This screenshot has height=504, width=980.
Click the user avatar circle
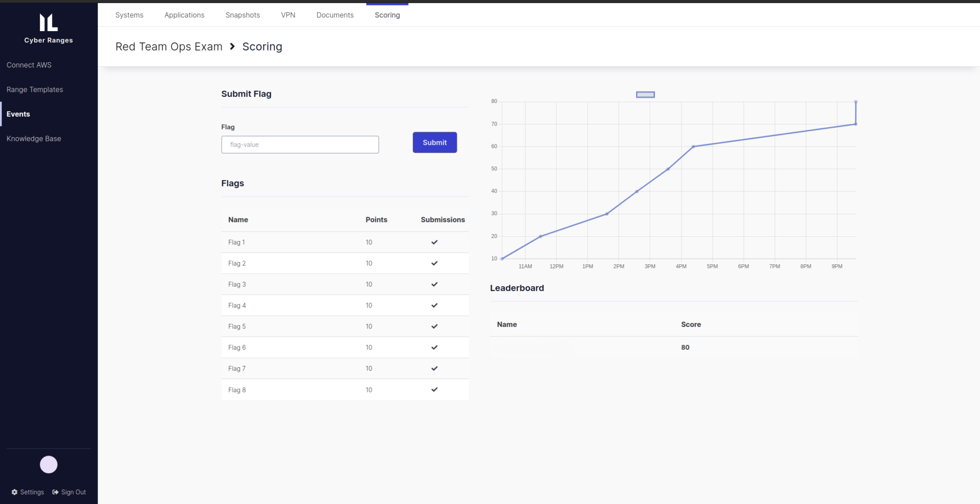click(x=48, y=464)
